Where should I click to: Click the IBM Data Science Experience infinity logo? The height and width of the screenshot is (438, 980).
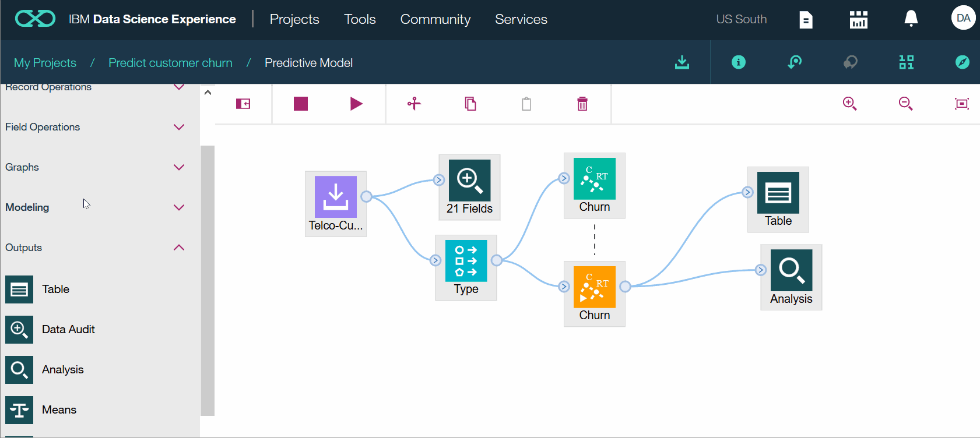[x=35, y=19]
